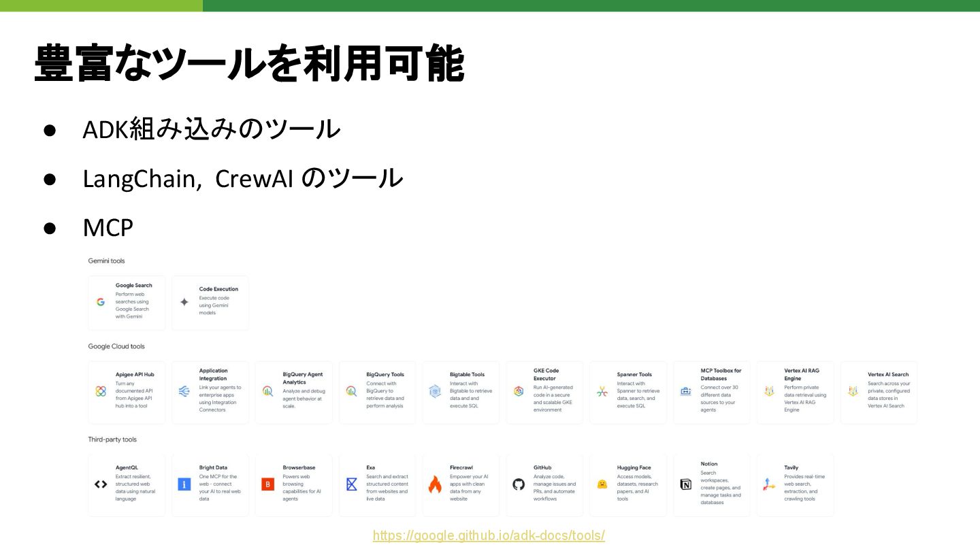Click the Firecrawl description 'Empower your AI apps'

pyautogui.click(x=469, y=488)
